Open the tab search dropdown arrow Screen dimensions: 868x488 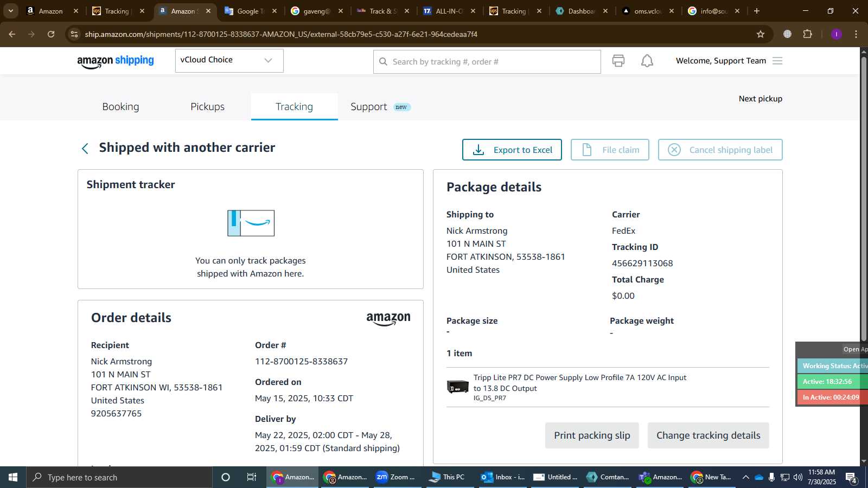tap(10, 11)
